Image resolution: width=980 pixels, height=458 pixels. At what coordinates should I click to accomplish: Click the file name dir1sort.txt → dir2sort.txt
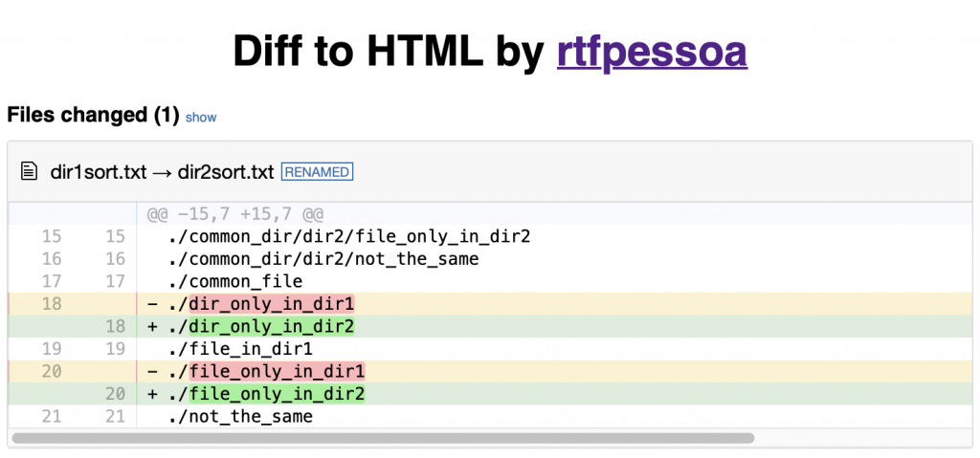click(x=163, y=172)
